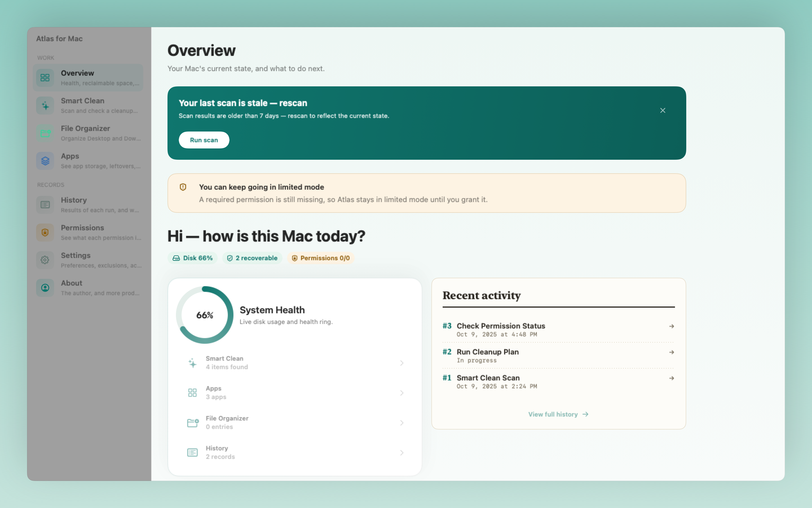Click the 66% system health ring

205,315
